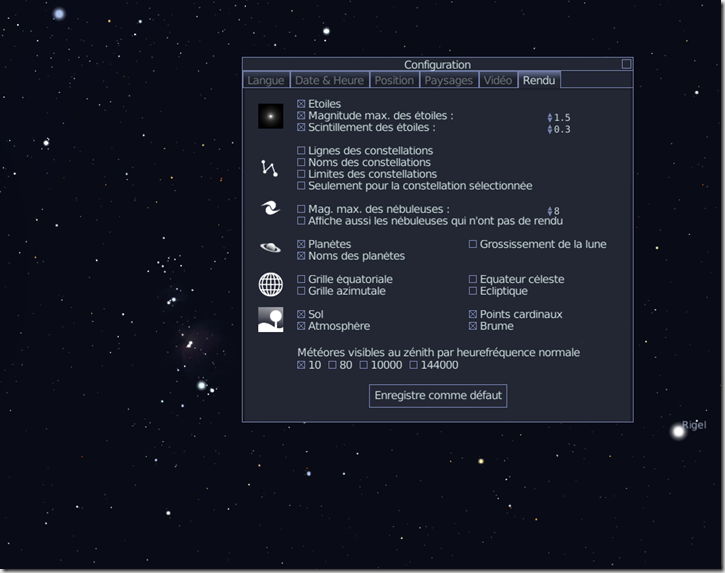Adjust the star max magnitude stepper at 1.5
725x573 pixels.
click(550, 117)
